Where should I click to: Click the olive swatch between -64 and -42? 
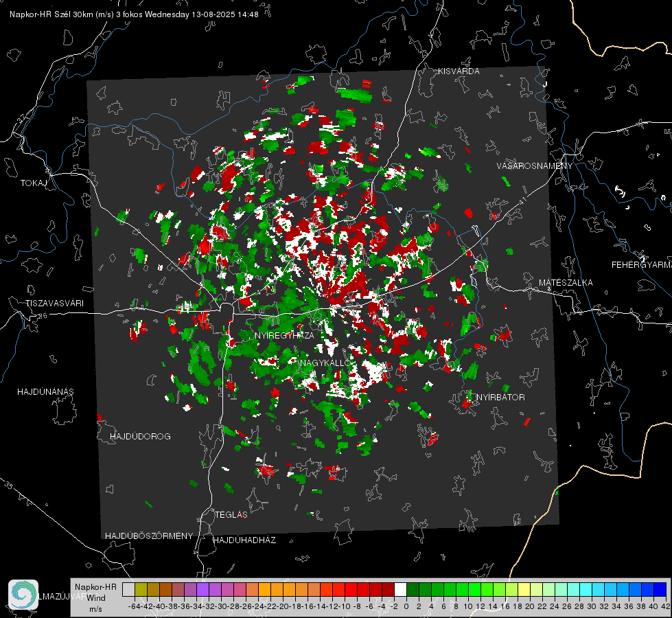[x=141, y=590]
